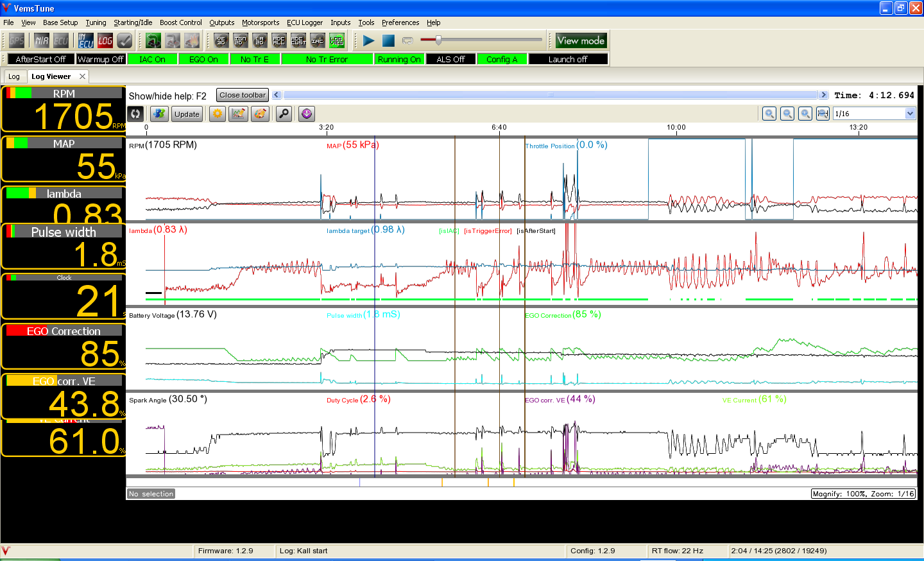Click the green arrow ECU icon

[x=153, y=41]
